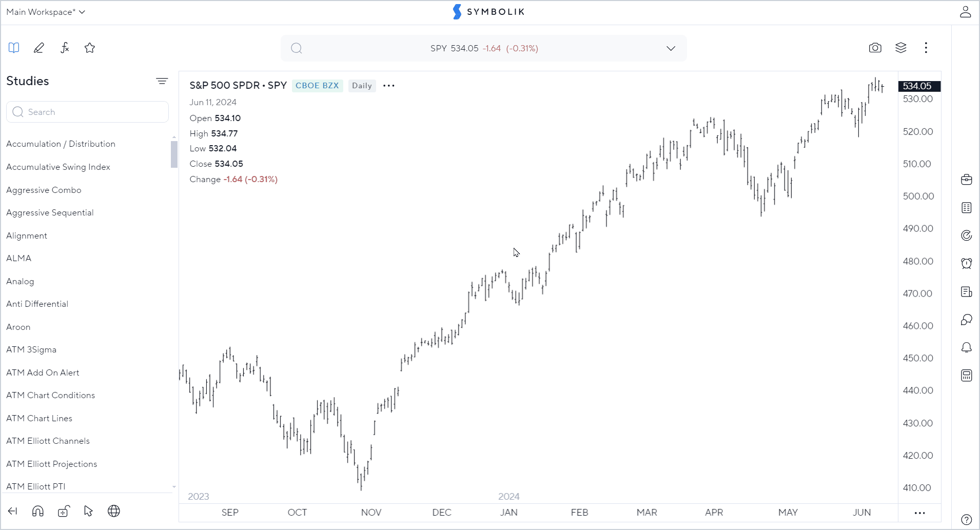This screenshot has width=980, height=530.
Task: Open the alarm clock sidebar icon
Action: [x=967, y=264]
